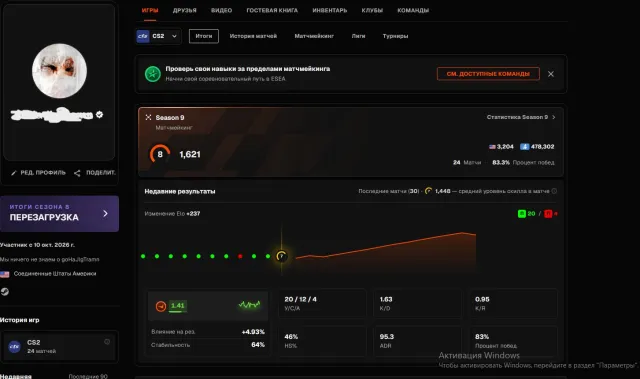Click the Season 9 crossed swords icon

[148, 117]
